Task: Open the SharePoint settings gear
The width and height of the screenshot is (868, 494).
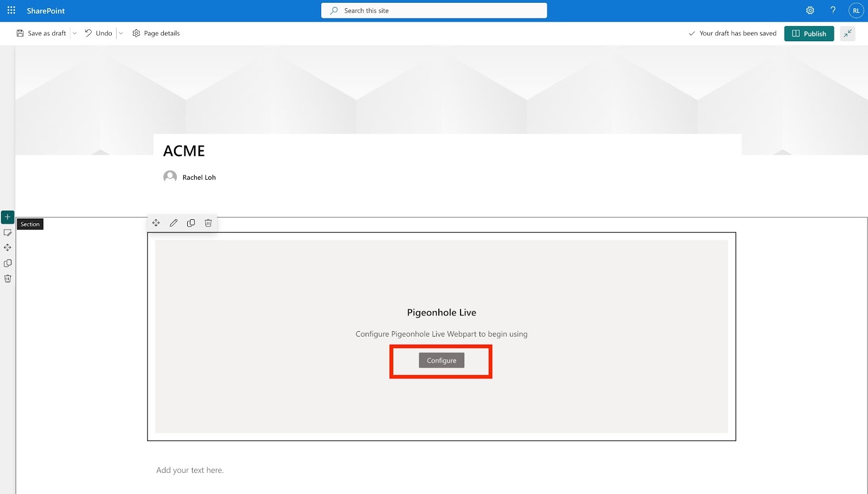Action: pyautogui.click(x=810, y=10)
